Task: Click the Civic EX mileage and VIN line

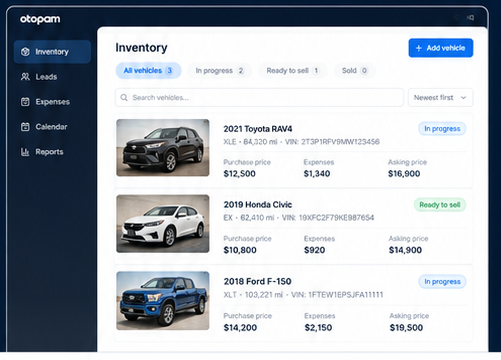Action: pos(299,218)
